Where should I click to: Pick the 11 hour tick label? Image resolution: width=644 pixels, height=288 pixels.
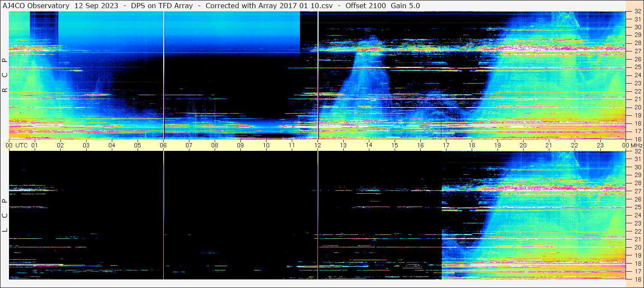(x=292, y=145)
